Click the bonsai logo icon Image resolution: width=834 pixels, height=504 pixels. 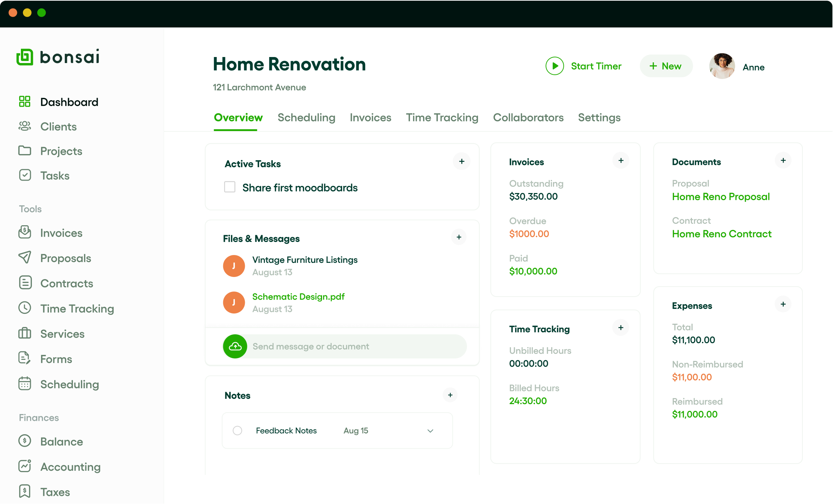[25, 57]
